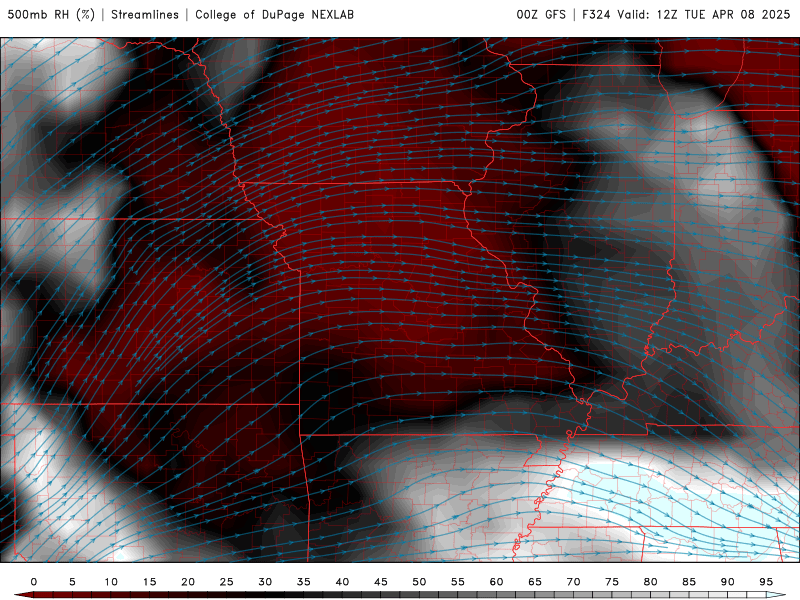Click the "0" legend tick label
The image size is (800, 600).
click(34, 582)
